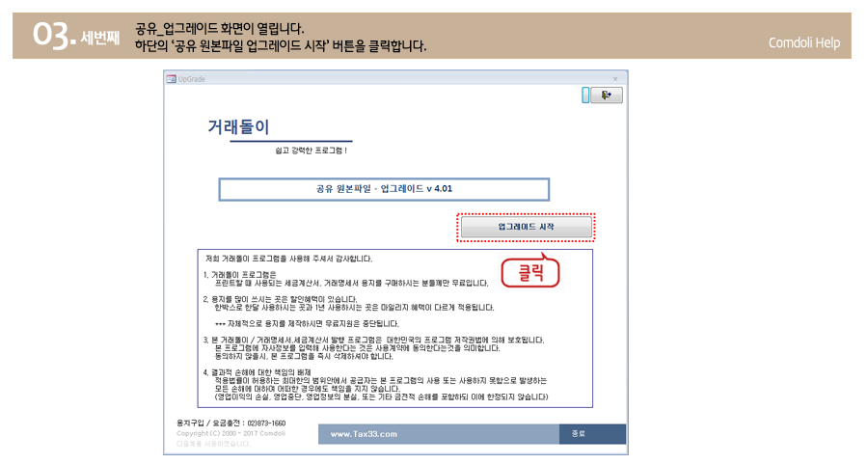Click item 2 용지를 많이 쓰시는 곳은 할인혜택 line
The image size is (868, 464).
(280, 300)
